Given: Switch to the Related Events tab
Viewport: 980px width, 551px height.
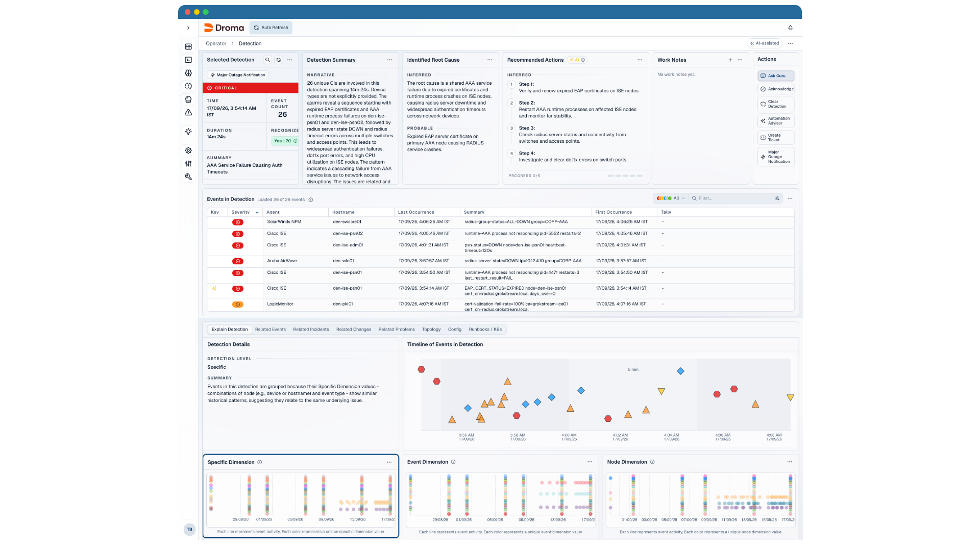Looking at the screenshot, I should [x=271, y=329].
